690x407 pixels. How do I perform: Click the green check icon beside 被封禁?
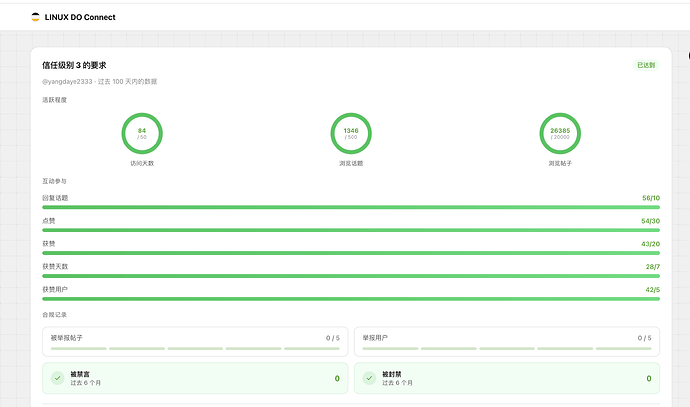pyautogui.click(x=369, y=378)
